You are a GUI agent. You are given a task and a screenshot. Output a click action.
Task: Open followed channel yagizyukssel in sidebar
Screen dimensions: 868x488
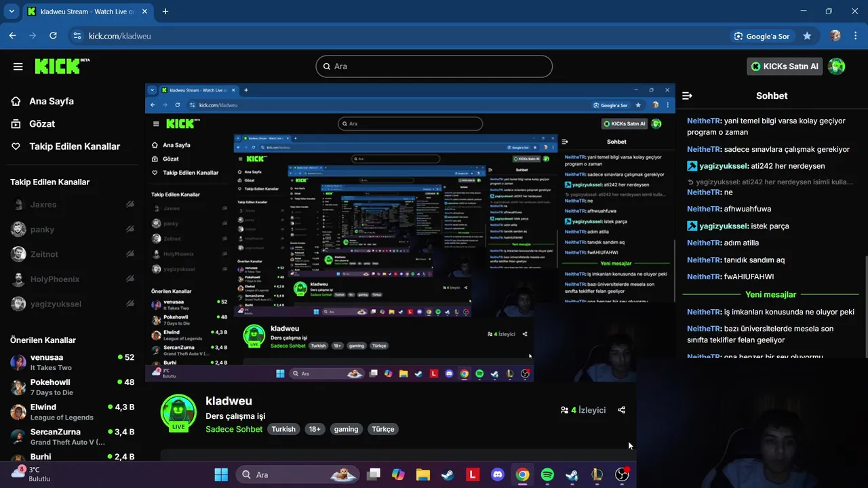click(72, 304)
